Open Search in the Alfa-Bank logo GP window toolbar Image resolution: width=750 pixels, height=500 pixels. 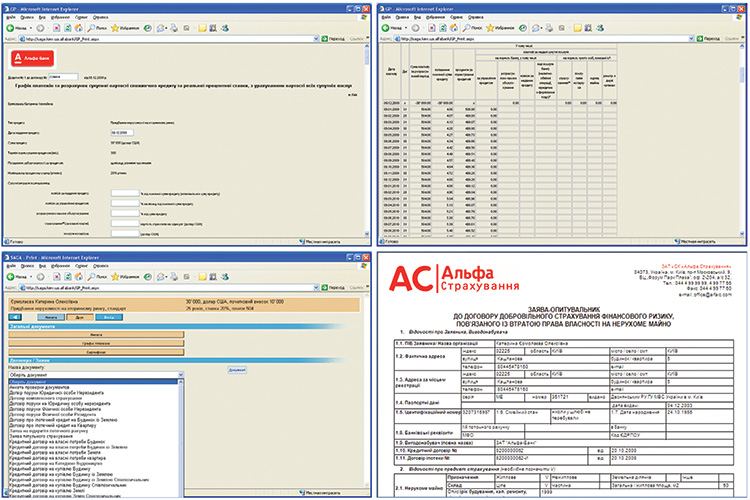[97, 28]
